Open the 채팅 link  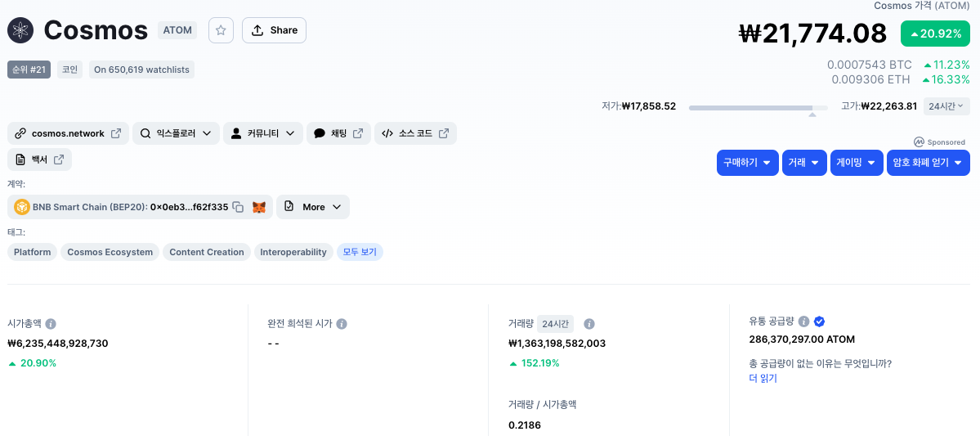click(338, 133)
